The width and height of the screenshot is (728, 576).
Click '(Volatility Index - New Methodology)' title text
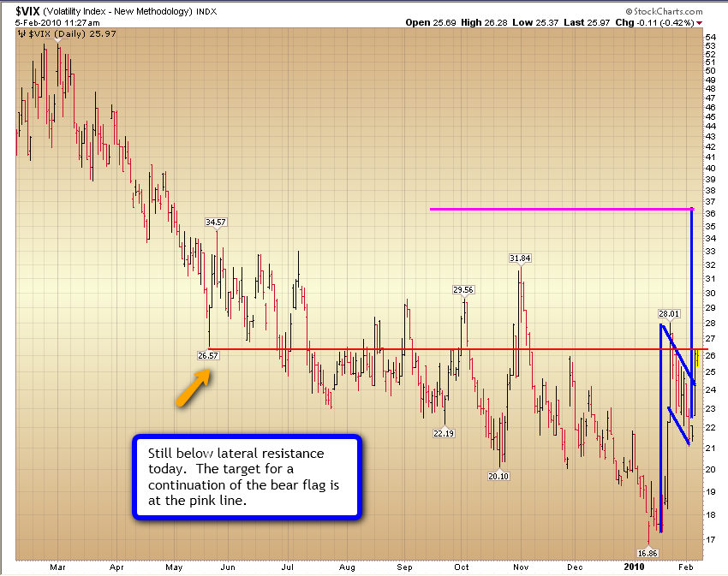(117, 12)
